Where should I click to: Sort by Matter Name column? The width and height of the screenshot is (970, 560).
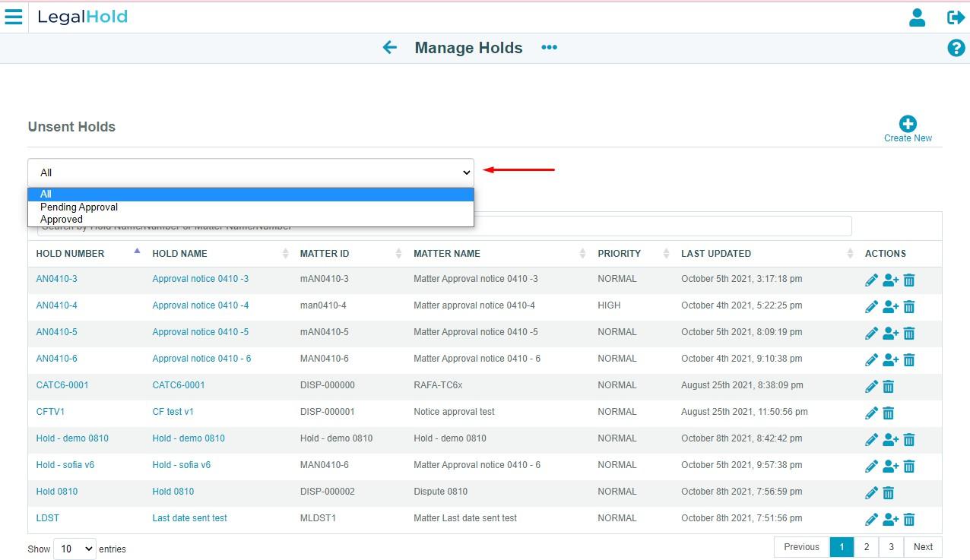coord(499,254)
